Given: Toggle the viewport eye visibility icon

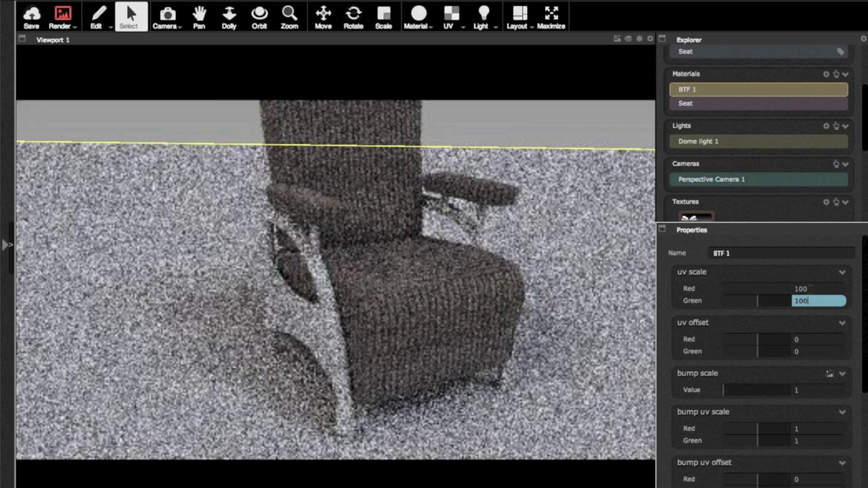Looking at the screenshot, I should tap(628, 39).
